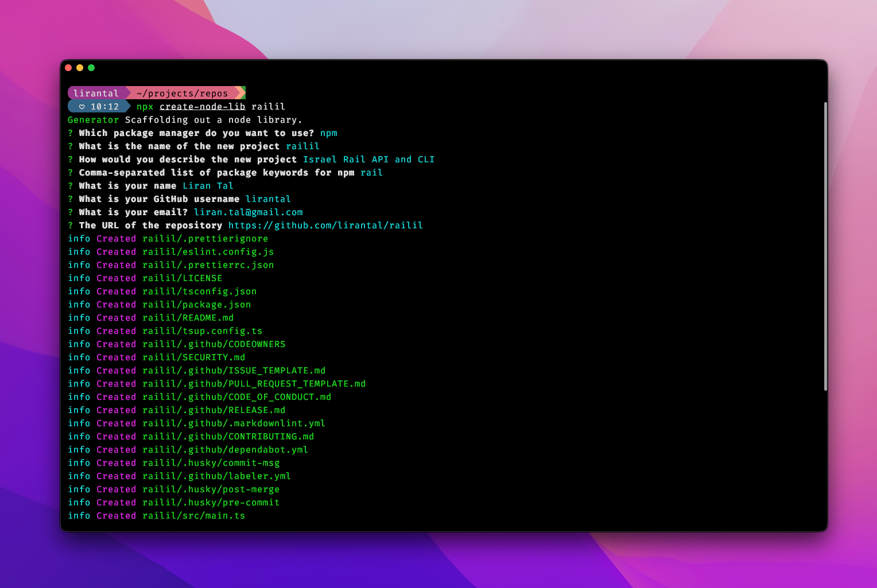Click the underlined 'create-node-lib' command
This screenshot has height=588, width=877.
(x=202, y=107)
